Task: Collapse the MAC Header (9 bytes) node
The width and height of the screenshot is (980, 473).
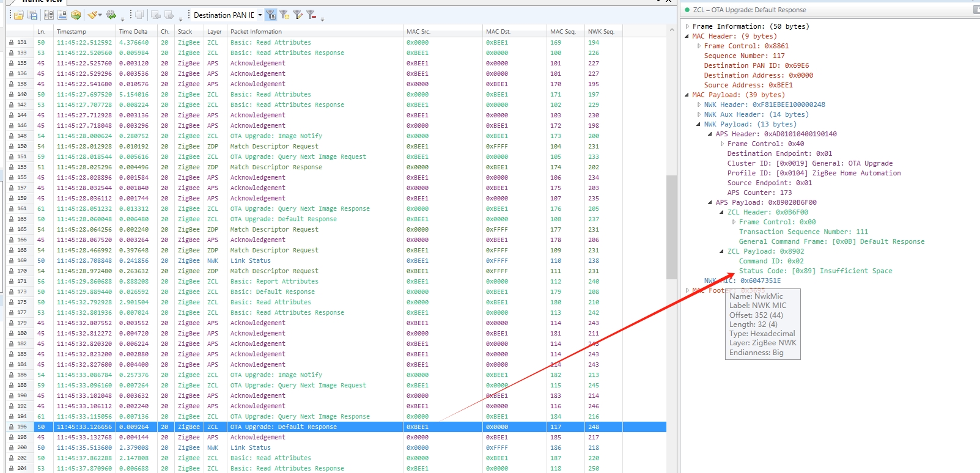Action: 687,36
